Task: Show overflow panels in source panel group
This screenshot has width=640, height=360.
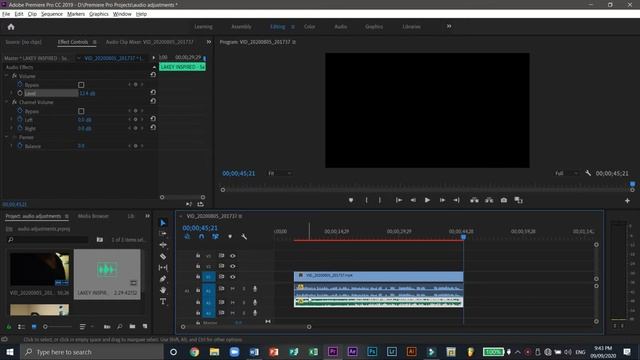Action: click(x=209, y=42)
